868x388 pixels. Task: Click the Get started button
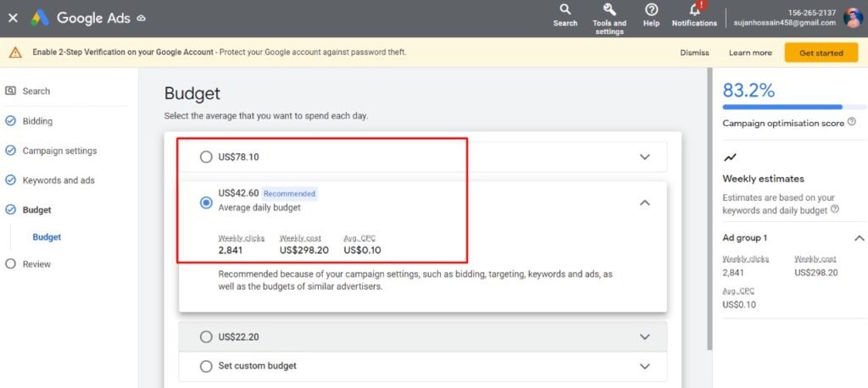coord(821,53)
